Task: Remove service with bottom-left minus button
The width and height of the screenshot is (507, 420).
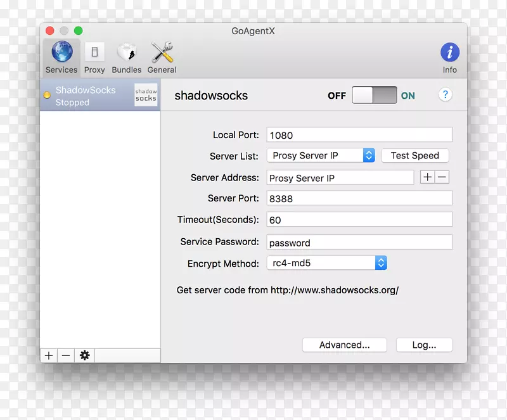Action: tap(66, 355)
